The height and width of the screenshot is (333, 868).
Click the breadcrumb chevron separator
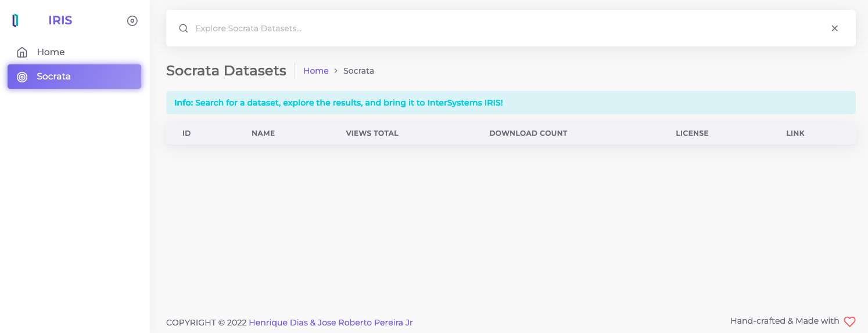point(336,71)
